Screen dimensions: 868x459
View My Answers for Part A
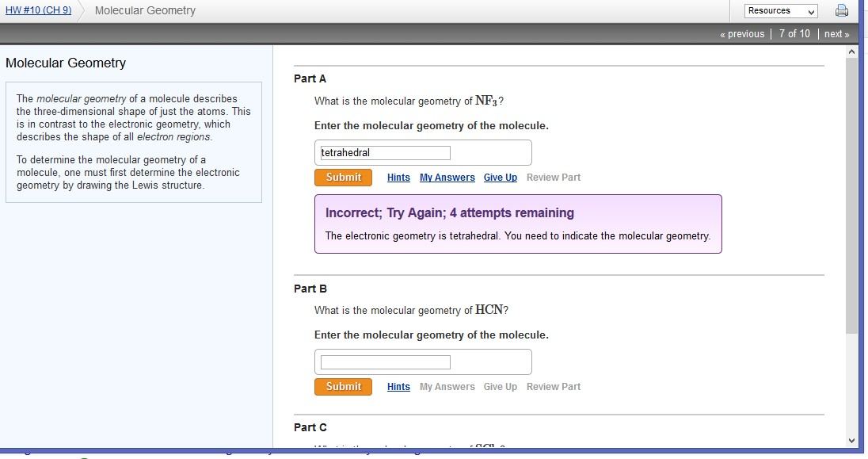(x=447, y=178)
